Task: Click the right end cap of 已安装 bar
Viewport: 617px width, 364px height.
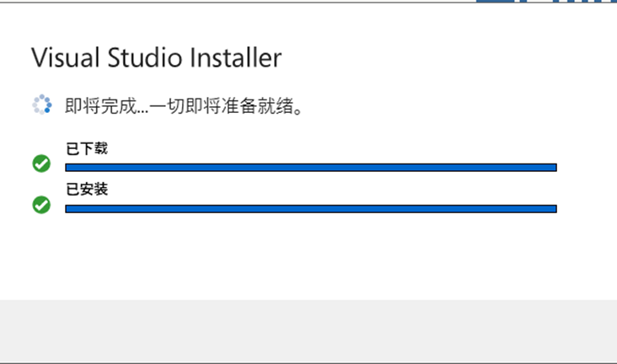Action: point(555,209)
